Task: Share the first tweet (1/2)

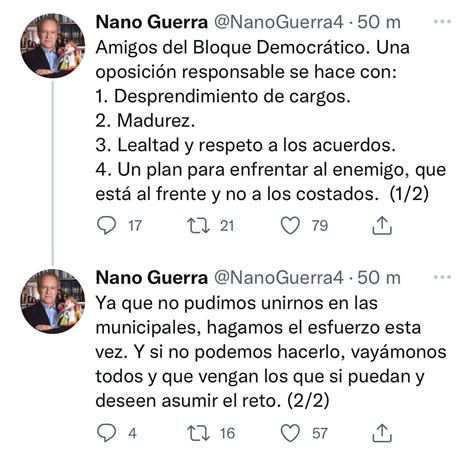Action: coord(382,225)
